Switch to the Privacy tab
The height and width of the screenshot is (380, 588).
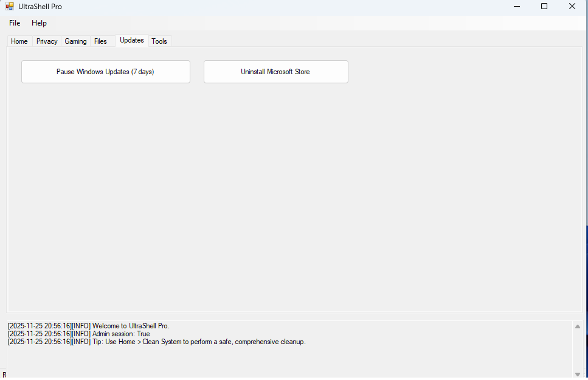click(47, 41)
